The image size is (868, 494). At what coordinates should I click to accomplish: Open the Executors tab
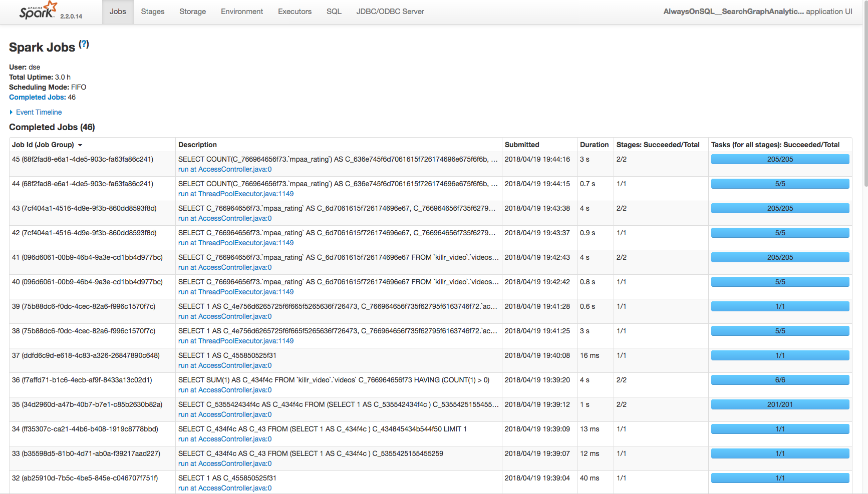click(295, 12)
